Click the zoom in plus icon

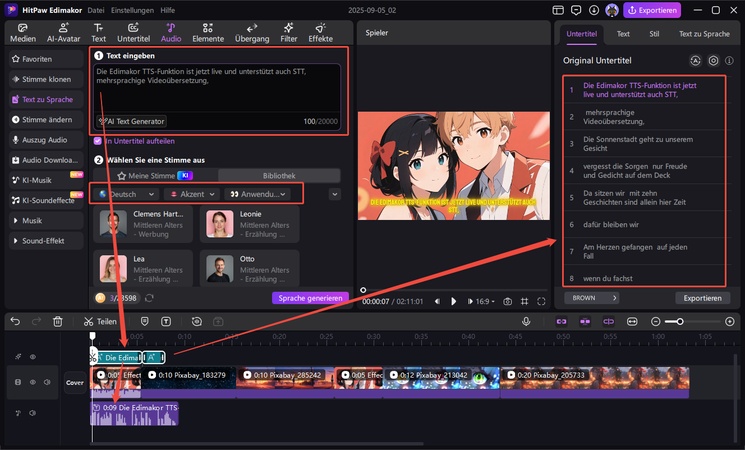pos(730,322)
